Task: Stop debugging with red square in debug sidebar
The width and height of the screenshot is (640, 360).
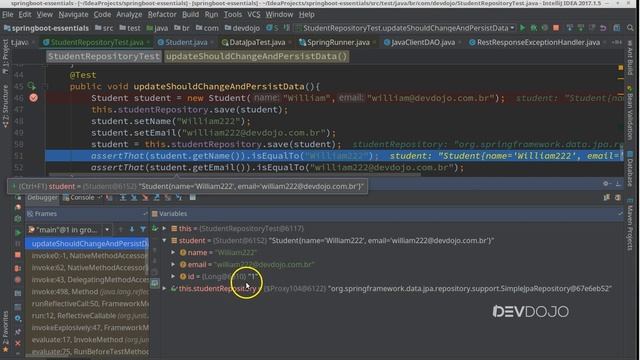Action: 18,255
